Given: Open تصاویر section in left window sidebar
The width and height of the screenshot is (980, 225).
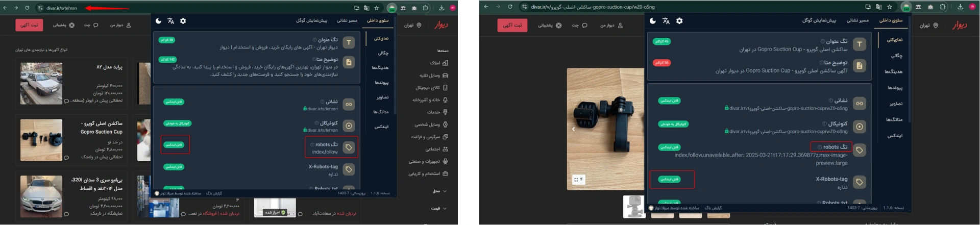Looking at the screenshot, I should [383, 97].
